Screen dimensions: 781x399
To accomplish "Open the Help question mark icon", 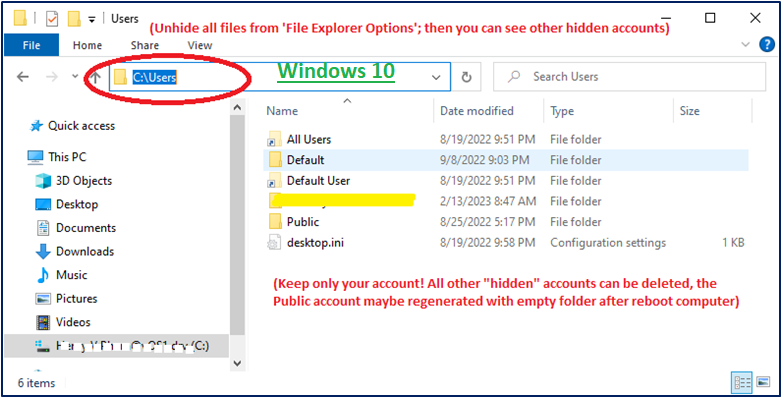I will [x=767, y=45].
